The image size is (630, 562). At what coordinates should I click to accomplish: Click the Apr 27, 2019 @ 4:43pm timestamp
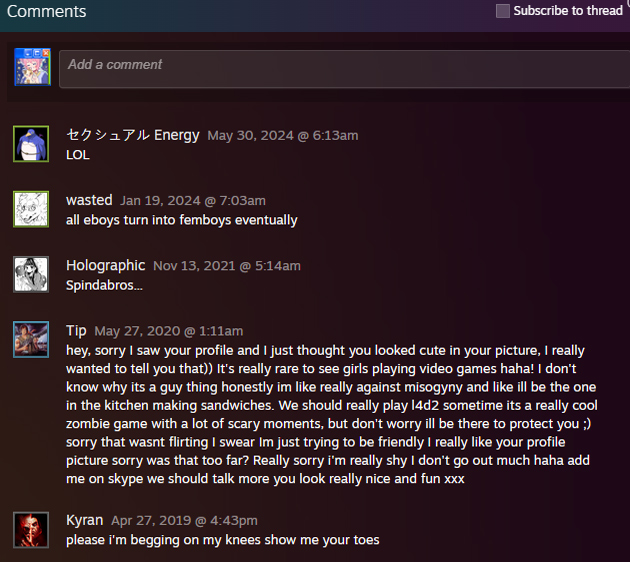[x=184, y=521]
